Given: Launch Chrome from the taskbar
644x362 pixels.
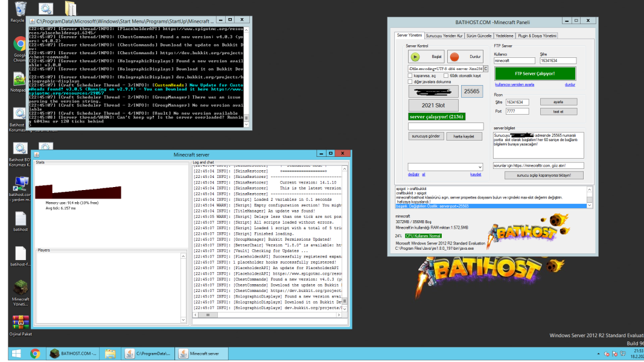Looking at the screenshot, I should pos(35,354).
